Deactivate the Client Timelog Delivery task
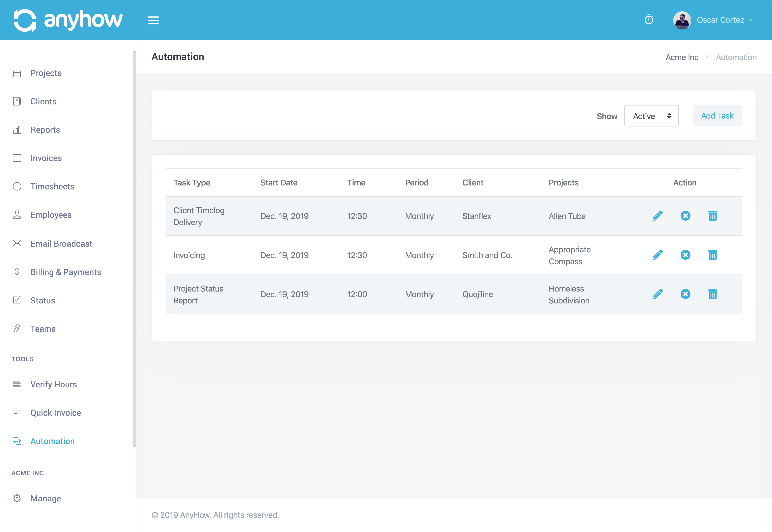 pos(686,216)
